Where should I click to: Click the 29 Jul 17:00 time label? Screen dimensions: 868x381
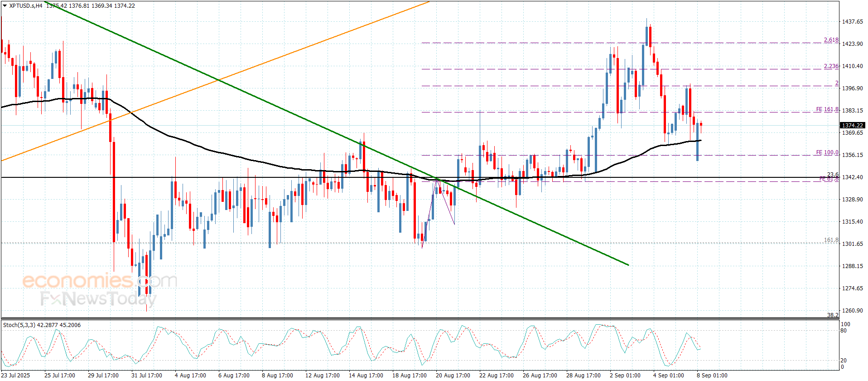coord(103,376)
